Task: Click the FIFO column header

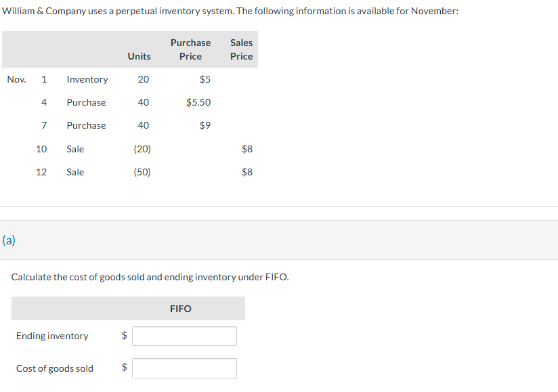Action: (180, 309)
